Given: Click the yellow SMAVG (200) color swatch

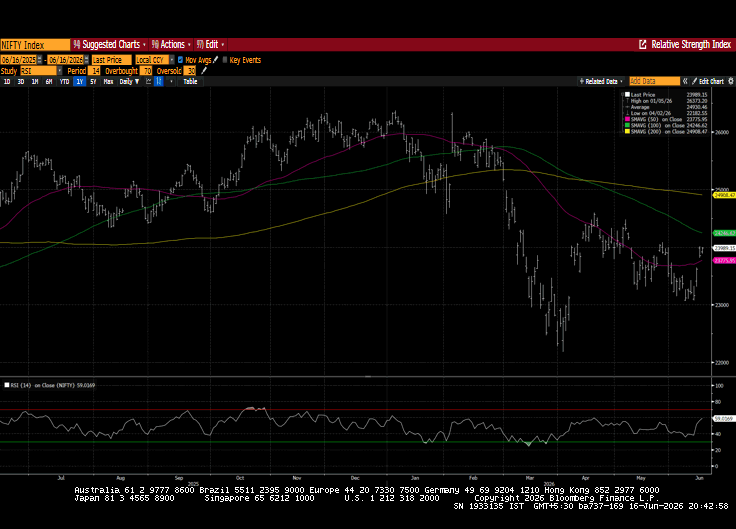Looking at the screenshot, I should tap(627, 131).
